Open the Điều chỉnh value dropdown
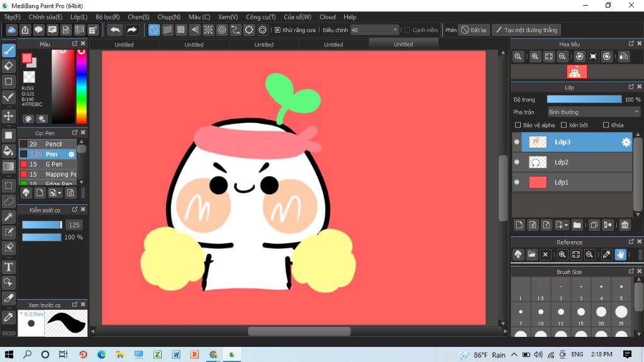Viewport: 644px width, 362px height. point(375,30)
